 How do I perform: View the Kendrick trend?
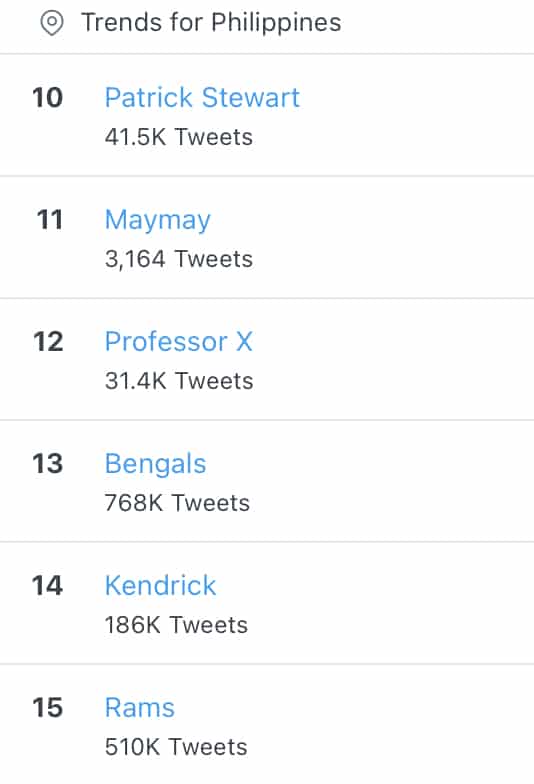(x=160, y=586)
